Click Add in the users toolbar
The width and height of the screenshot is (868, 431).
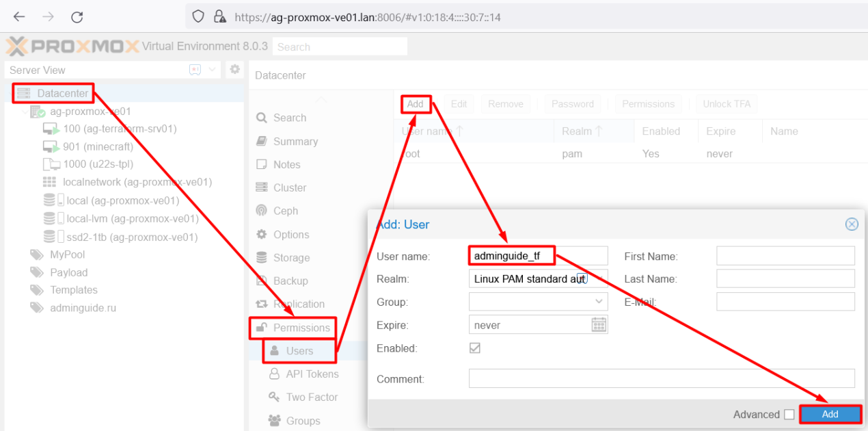pyautogui.click(x=416, y=104)
